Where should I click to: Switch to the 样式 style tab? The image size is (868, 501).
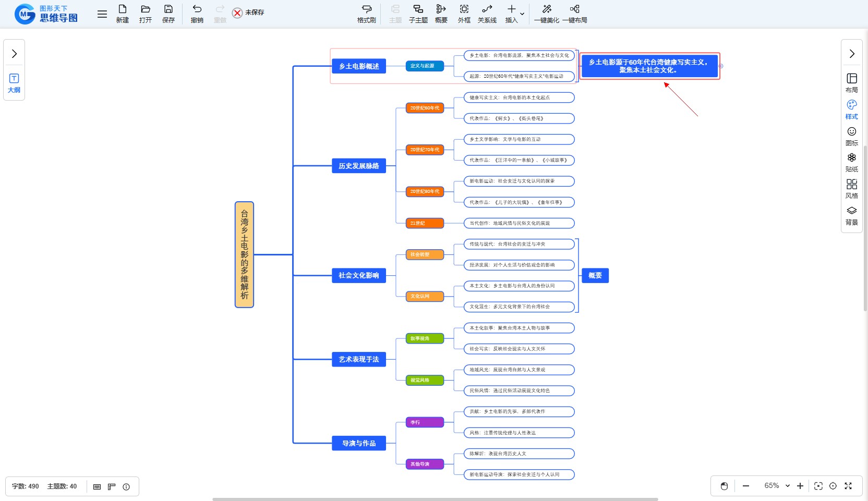point(851,109)
